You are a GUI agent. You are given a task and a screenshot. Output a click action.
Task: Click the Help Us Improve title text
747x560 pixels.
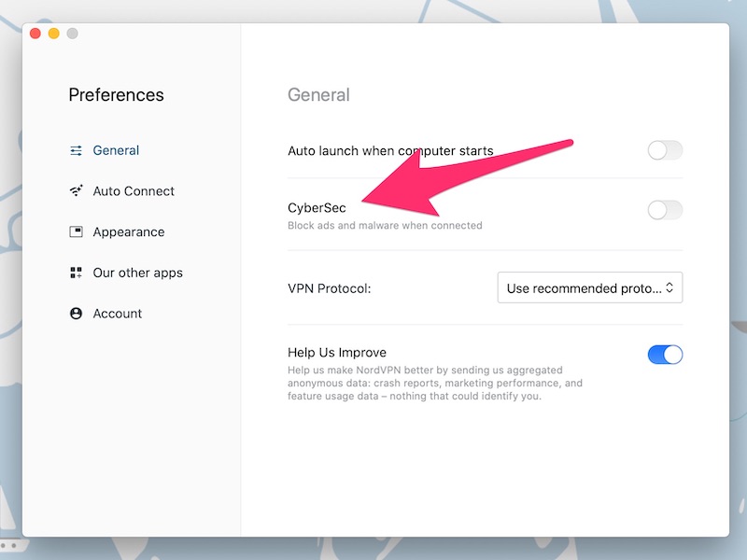coord(336,353)
